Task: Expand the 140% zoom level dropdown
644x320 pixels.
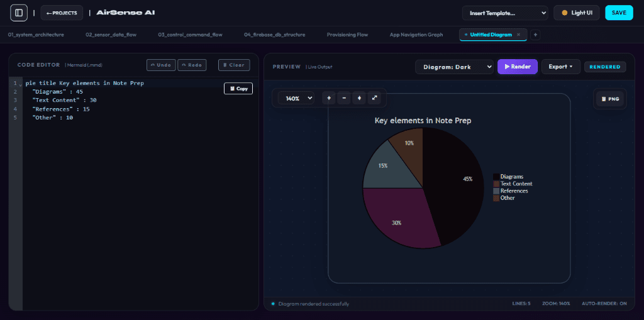Action: tap(296, 98)
